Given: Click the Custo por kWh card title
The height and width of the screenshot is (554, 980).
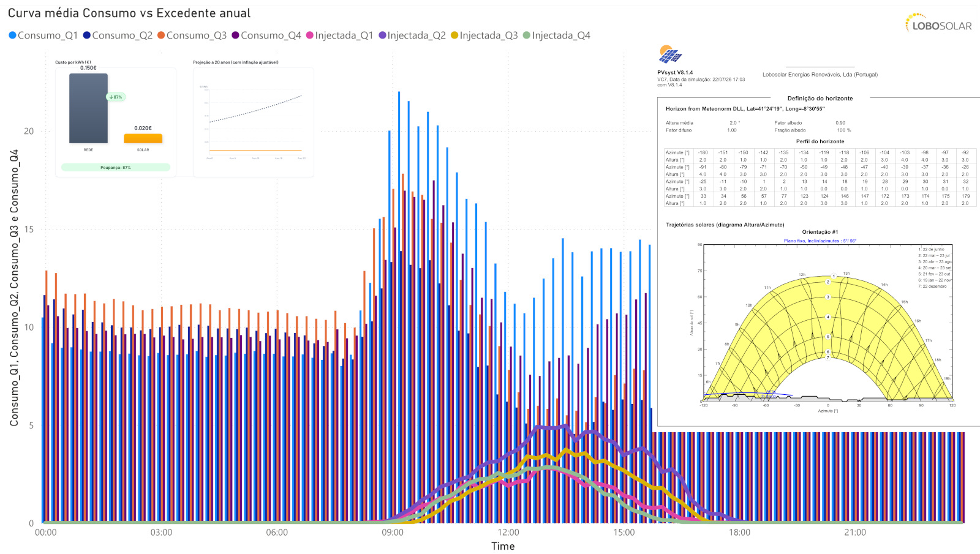Looking at the screenshot, I should tap(73, 62).
